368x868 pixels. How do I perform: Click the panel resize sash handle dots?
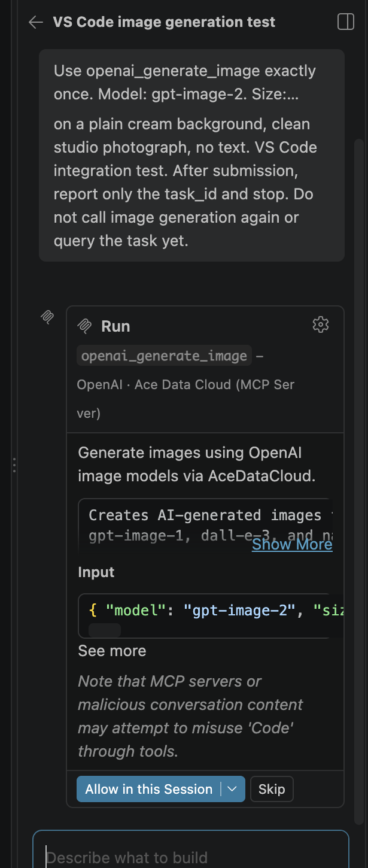[14, 465]
